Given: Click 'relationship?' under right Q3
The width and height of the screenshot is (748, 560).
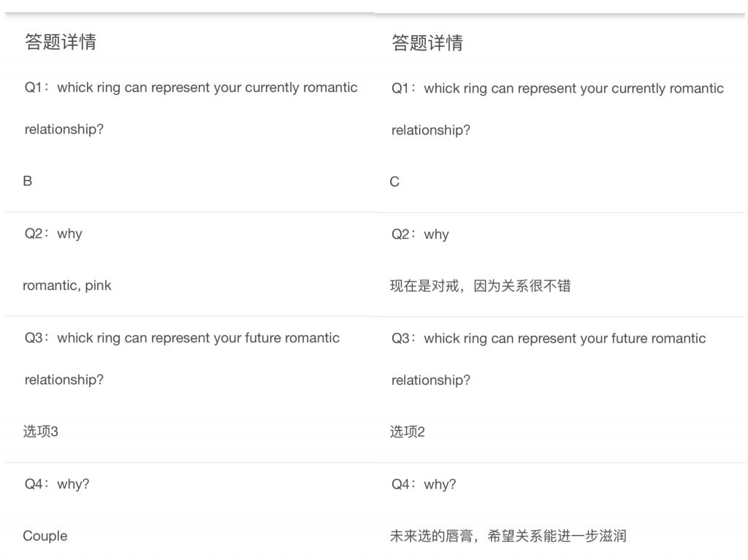Looking at the screenshot, I should point(431,380).
